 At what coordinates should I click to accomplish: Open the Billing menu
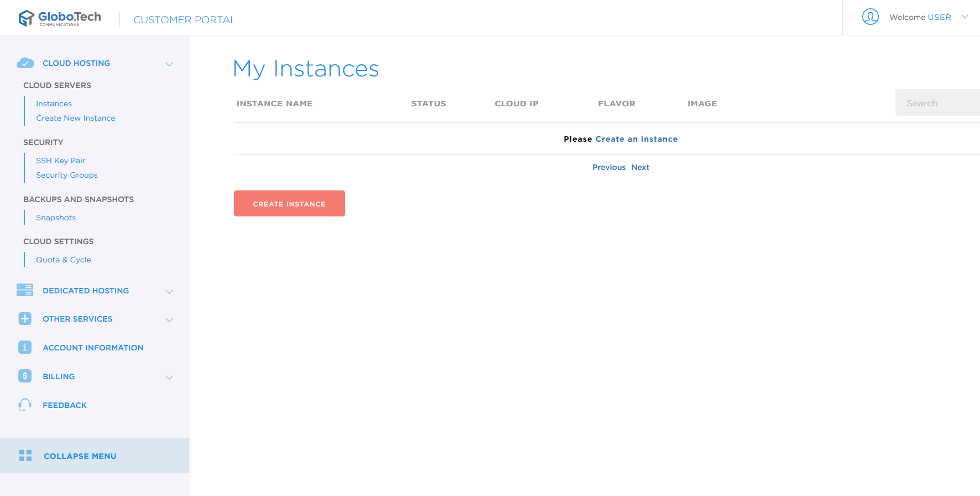point(59,376)
